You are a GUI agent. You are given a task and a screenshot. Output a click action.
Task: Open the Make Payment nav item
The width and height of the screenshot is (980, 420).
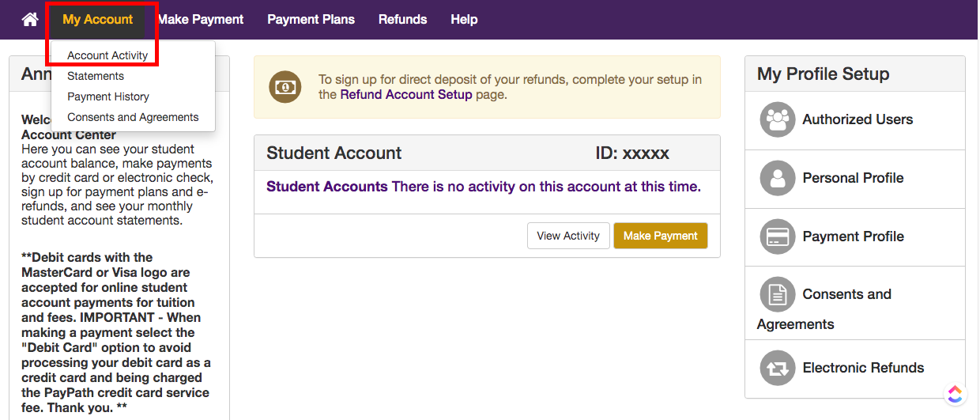point(201,19)
